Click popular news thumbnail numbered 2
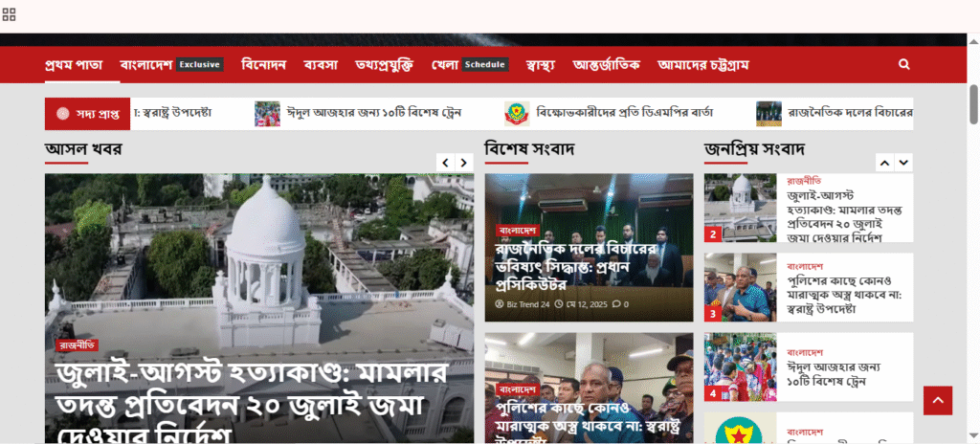Image resolution: width=980 pixels, height=444 pixels. click(x=740, y=208)
